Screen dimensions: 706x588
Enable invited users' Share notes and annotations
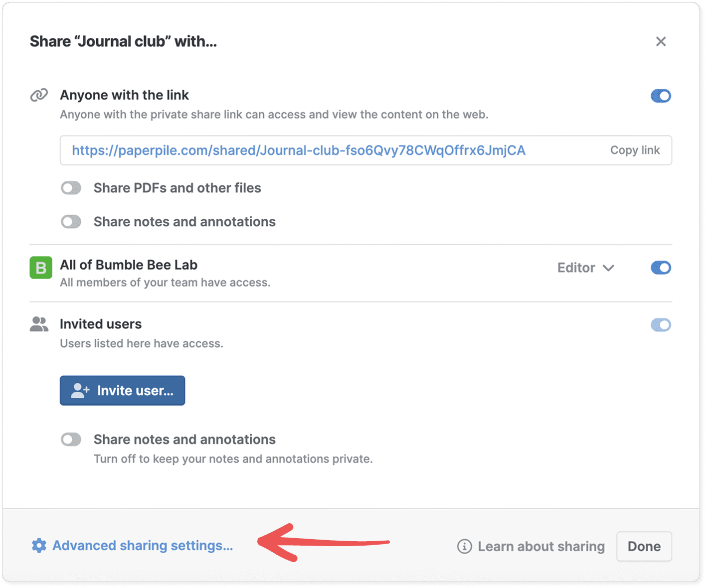(71, 440)
